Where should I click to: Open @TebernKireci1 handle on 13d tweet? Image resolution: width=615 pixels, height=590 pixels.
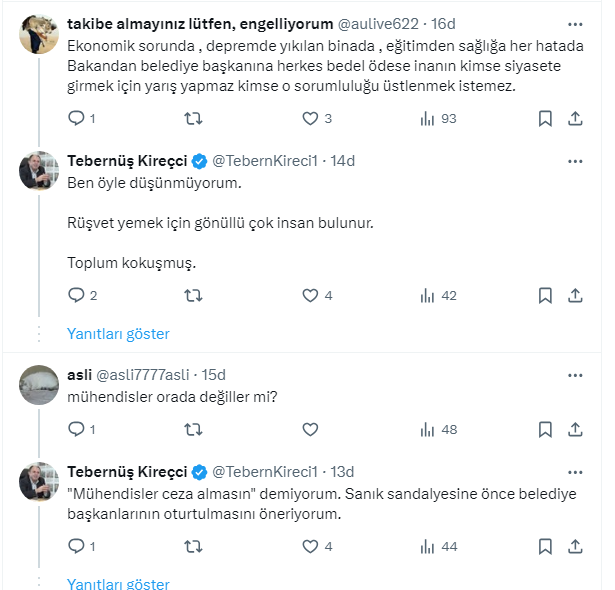[x=264, y=471]
